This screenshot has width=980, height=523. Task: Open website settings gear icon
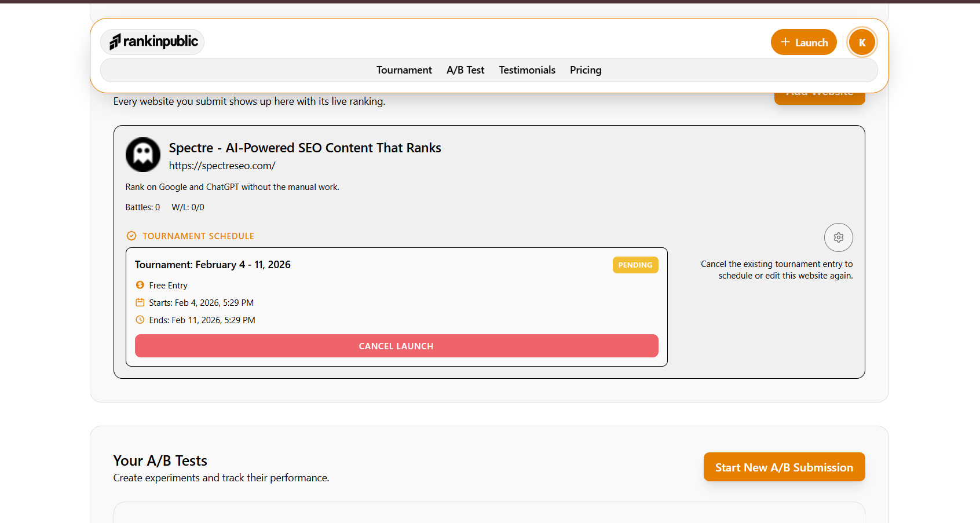[x=838, y=237]
